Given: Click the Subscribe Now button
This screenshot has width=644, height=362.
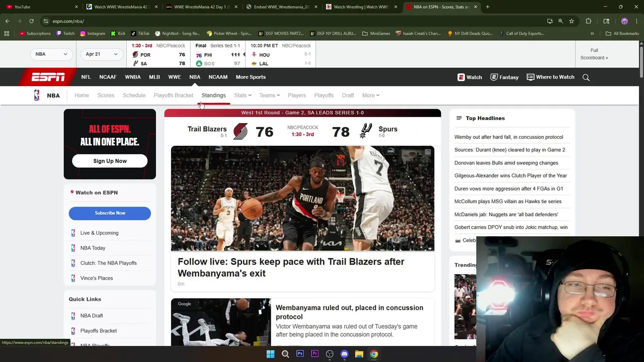Looking at the screenshot, I should tap(110, 213).
